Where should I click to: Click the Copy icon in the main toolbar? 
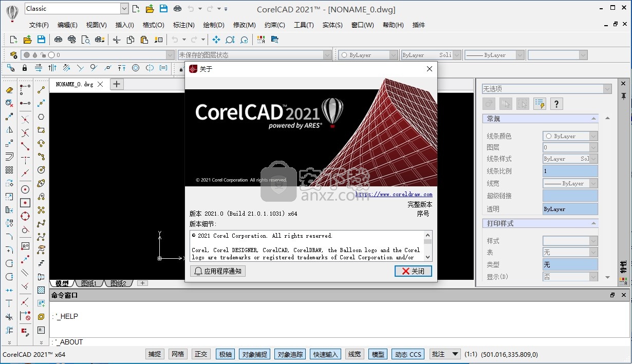pyautogui.click(x=131, y=40)
